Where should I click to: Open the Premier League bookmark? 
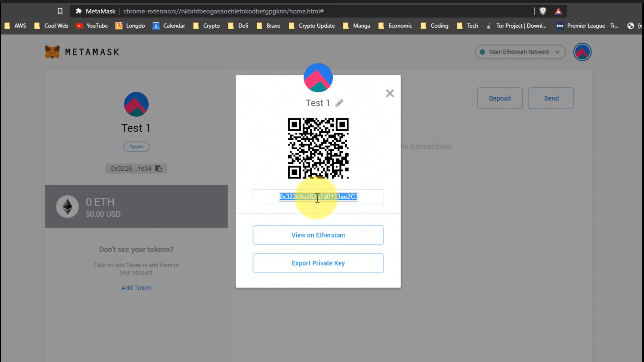point(588,26)
